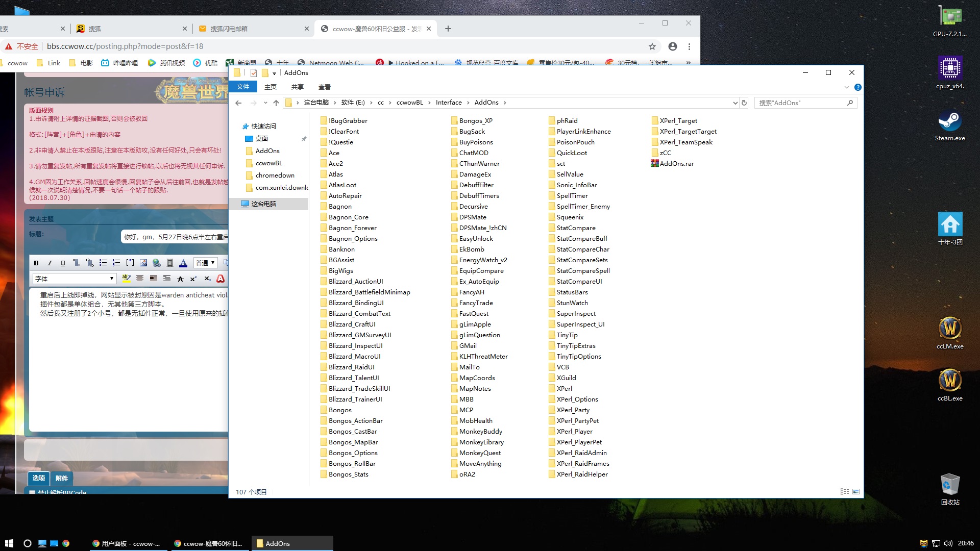This screenshot has height=551, width=980.
Task: Bookmark page with star icon
Action: click(x=652, y=46)
